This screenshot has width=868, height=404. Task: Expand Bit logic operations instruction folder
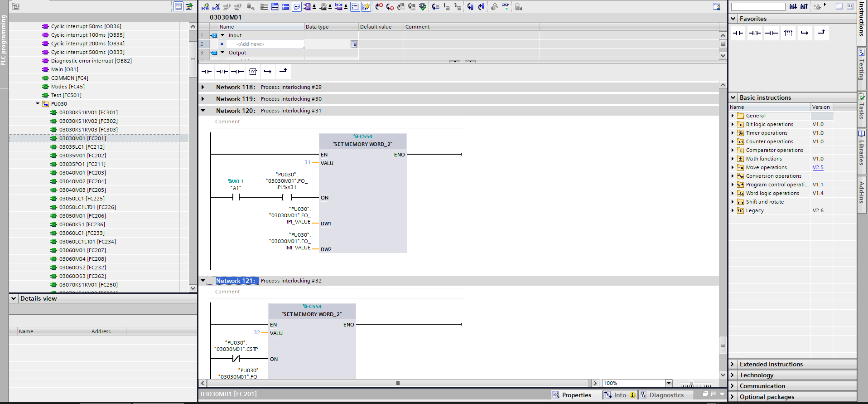733,124
